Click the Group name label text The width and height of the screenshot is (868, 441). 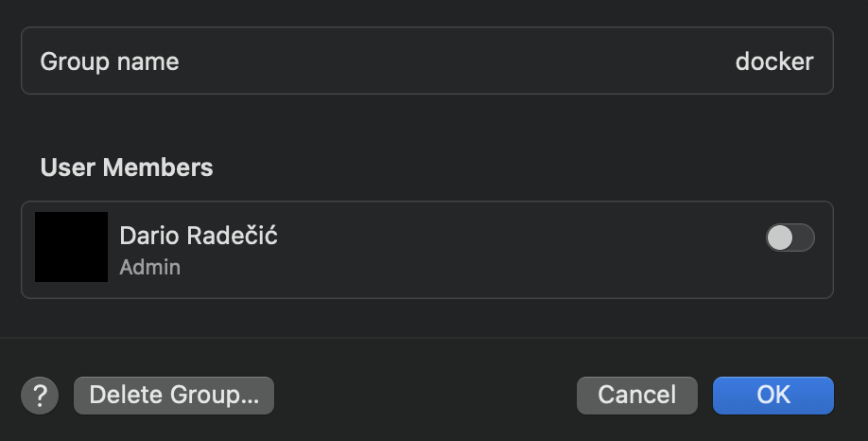point(110,62)
